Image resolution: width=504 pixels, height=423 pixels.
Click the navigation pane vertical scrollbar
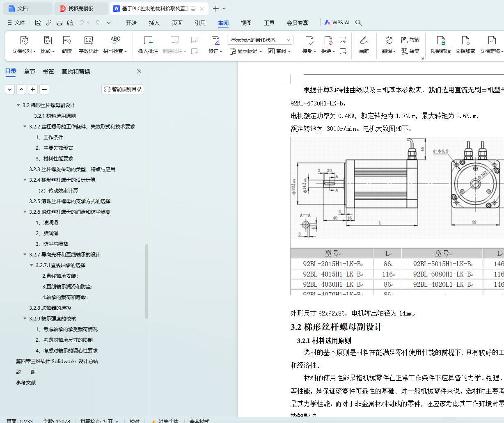click(147, 281)
